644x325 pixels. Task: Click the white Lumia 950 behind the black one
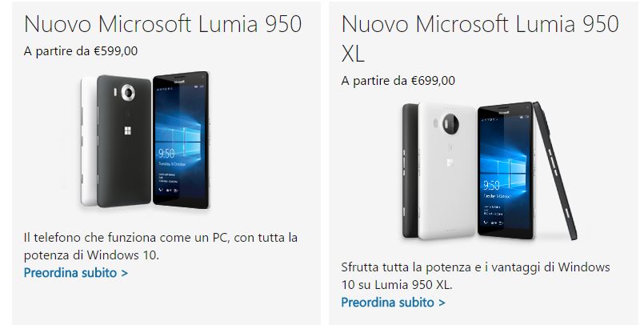(88, 142)
